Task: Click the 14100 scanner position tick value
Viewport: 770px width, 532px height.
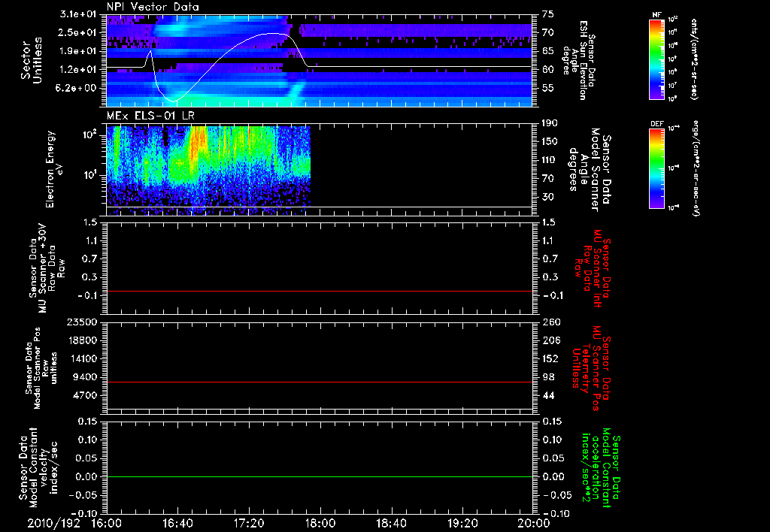Action: [83, 358]
